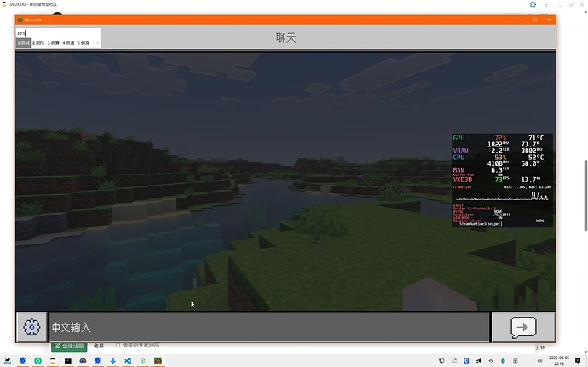Image resolution: width=588 pixels, height=367 pixels.
Task: Choose IME candidate 4 测速
Action: point(68,43)
